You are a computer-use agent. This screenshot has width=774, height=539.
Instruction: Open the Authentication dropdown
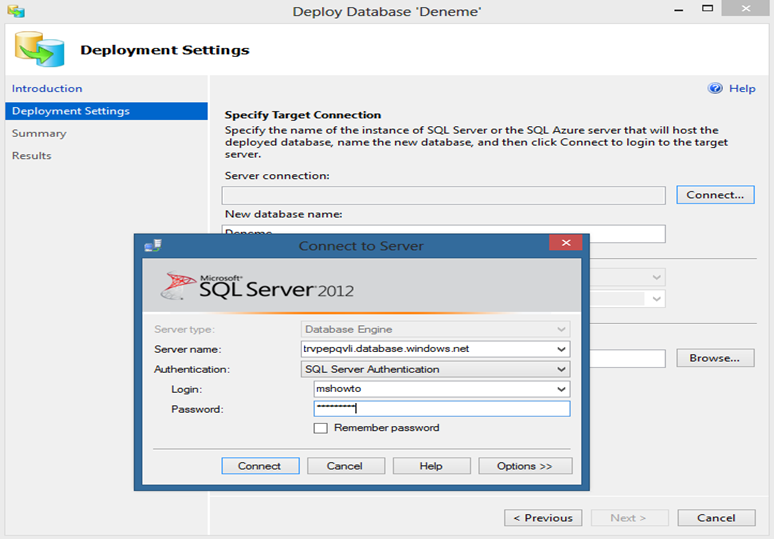pos(561,369)
